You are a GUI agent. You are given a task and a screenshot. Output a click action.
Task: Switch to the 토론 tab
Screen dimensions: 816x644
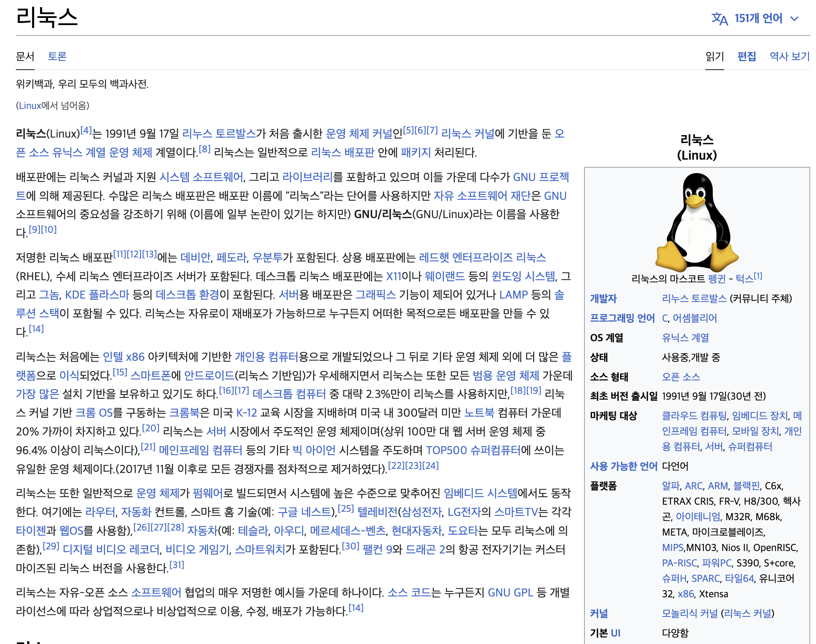tap(57, 56)
